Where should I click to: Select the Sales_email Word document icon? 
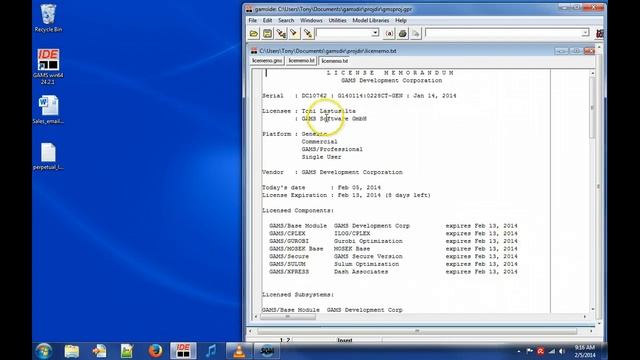[x=48, y=110]
